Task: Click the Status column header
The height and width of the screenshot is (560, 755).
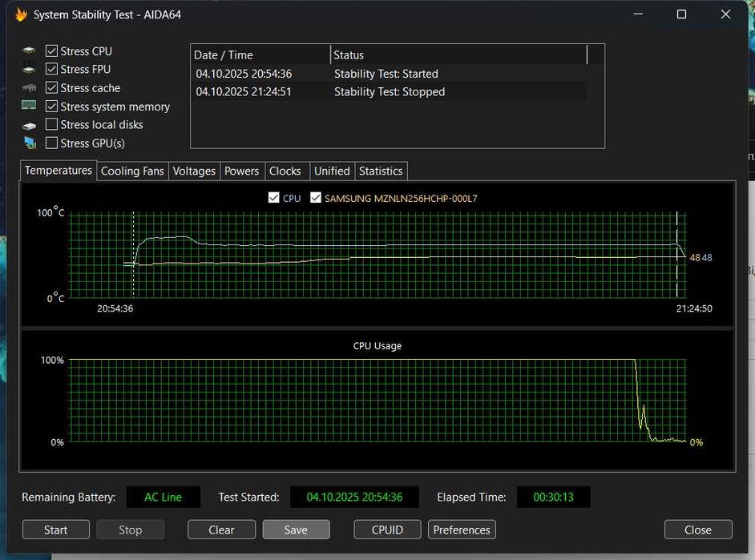Action: pos(459,54)
